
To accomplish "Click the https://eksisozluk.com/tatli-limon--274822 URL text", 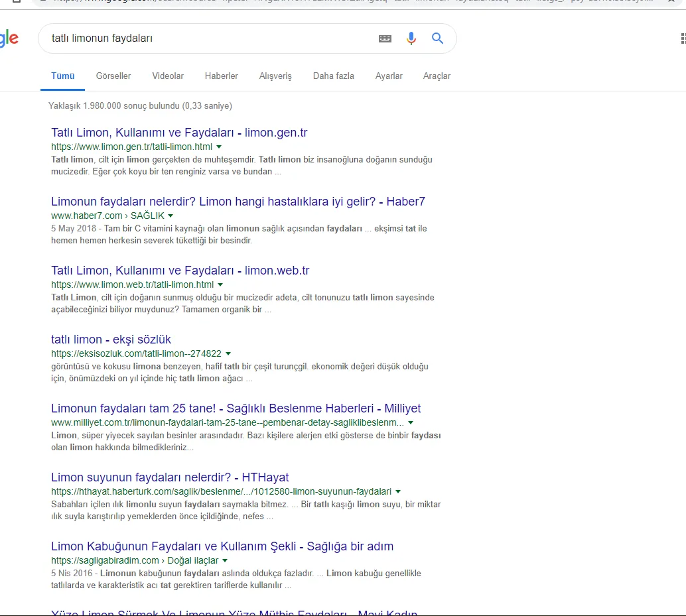I will 137,353.
